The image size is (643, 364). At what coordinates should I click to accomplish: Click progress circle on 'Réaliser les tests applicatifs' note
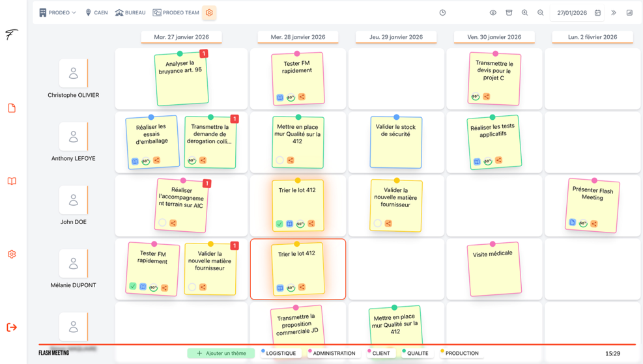(487, 161)
